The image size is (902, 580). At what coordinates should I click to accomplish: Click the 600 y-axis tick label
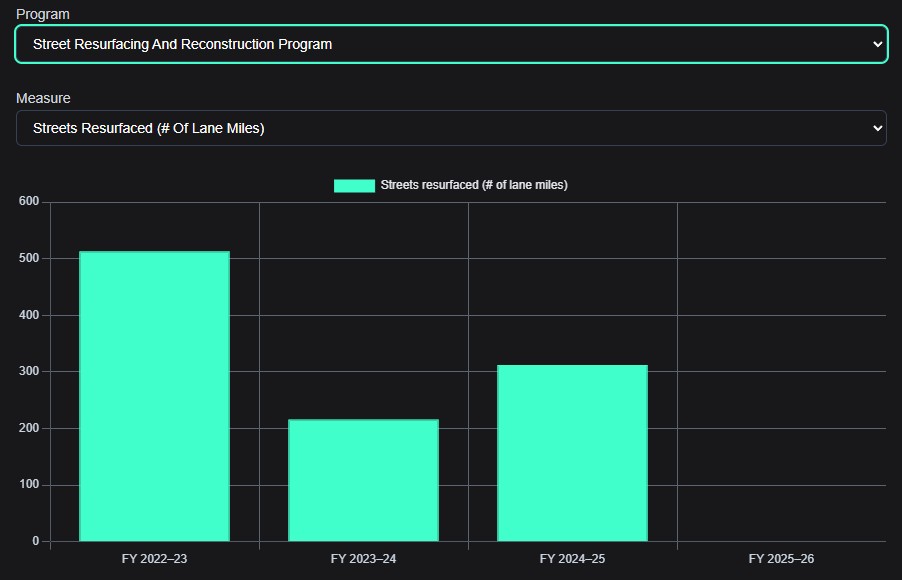pos(29,202)
